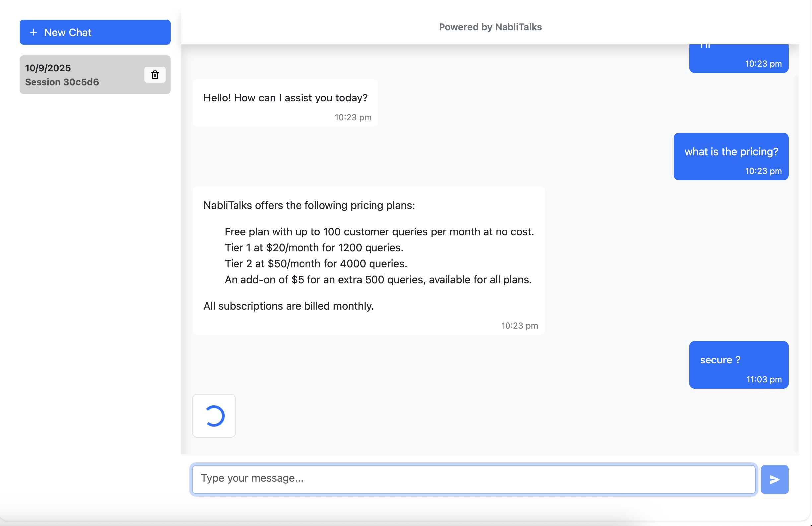The height and width of the screenshot is (526, 812).
Task: Click the plus icon in New Chat button
Action: pyautogui.click(x=34, y=32)
